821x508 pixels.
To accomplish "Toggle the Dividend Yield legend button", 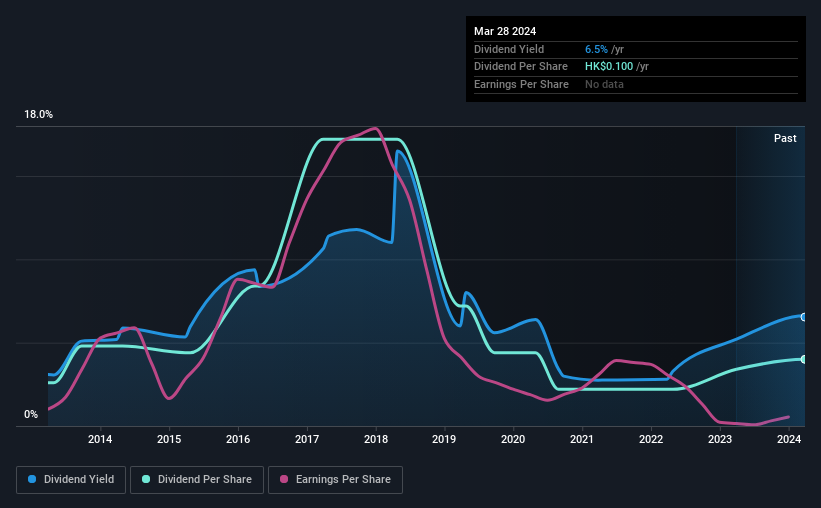I will pos(71,480).
